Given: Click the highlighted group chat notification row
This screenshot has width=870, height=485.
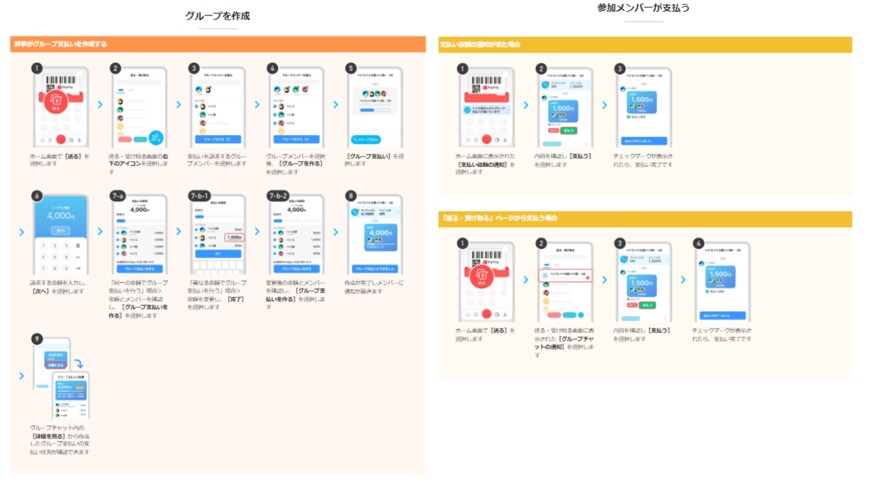Looking at the screenshot, I should (x=566, y=276).
